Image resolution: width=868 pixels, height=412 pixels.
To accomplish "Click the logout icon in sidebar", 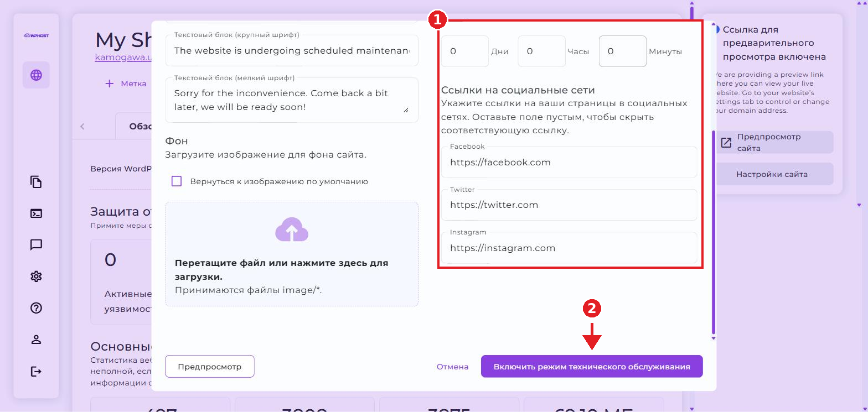I will pos(36,371).
